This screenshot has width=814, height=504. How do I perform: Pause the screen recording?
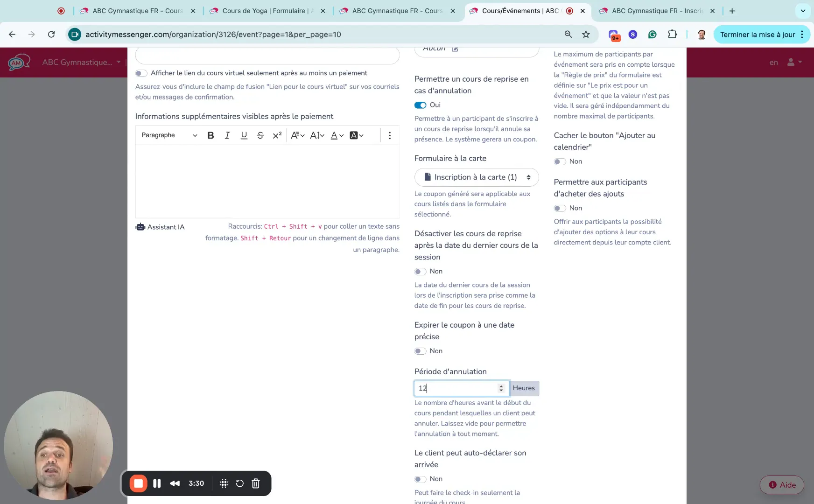pyautogui.click(x=157, y=483)
